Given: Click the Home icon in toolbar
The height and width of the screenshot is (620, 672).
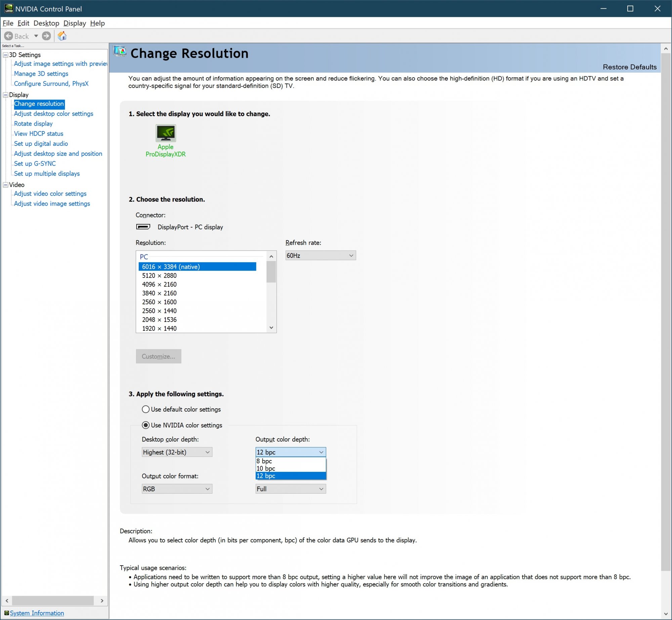Looking at the screenshot, I should tap(62, 36).
